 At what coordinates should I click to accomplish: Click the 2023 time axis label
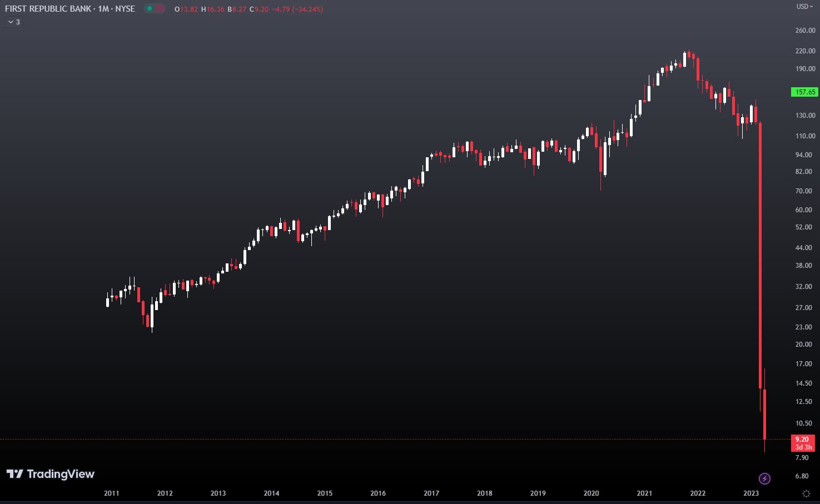tap(751, 493)
